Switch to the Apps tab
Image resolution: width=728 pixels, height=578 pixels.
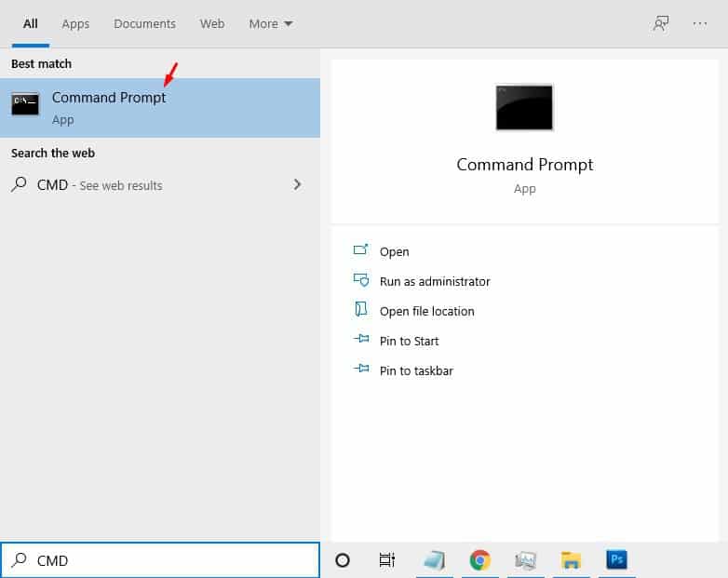coord(75,23)
